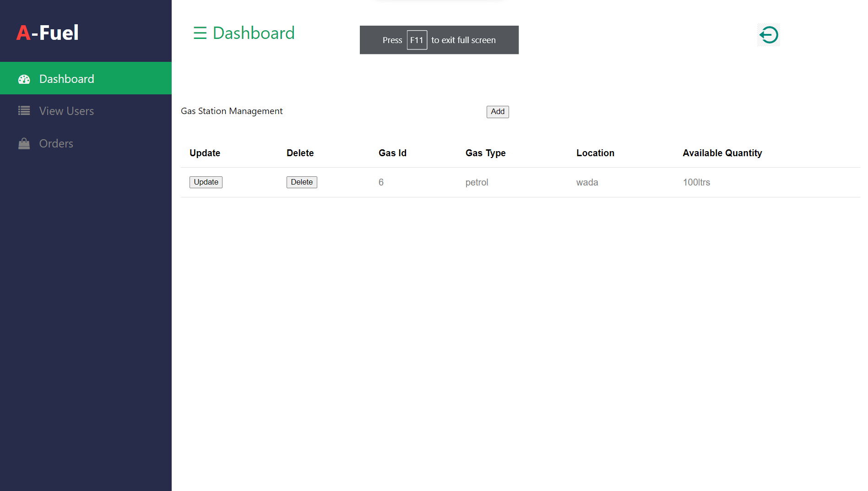The height and width of the screenshot is (491, 868).
Task: Select the wada location cell
Action: [x=587, y=182]
